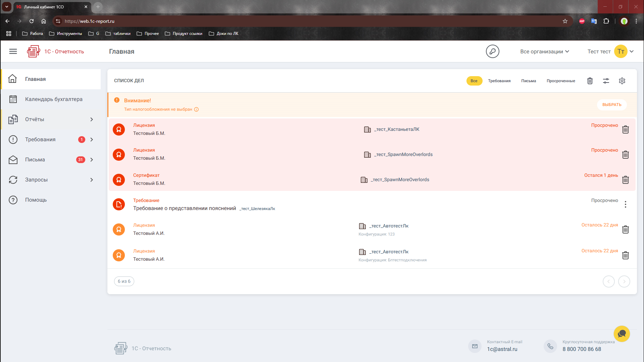Click the key icon in header
The width and height of the screenshot is (644, 362).
(x=492, y=51)
